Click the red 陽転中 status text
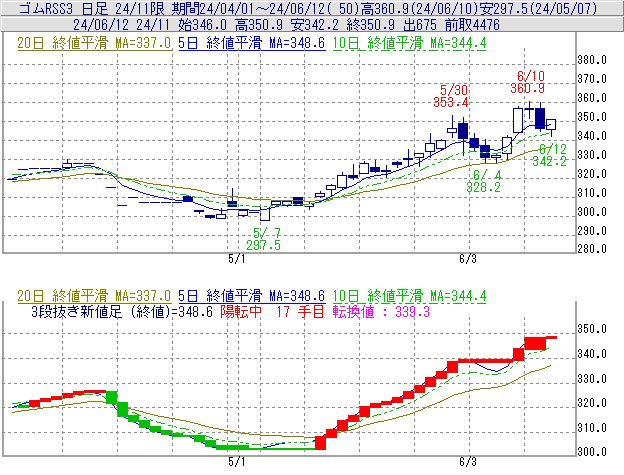Image resolution: width=624 pixels, height=475 pixels. pyautogui.click(x=241, y=311)
